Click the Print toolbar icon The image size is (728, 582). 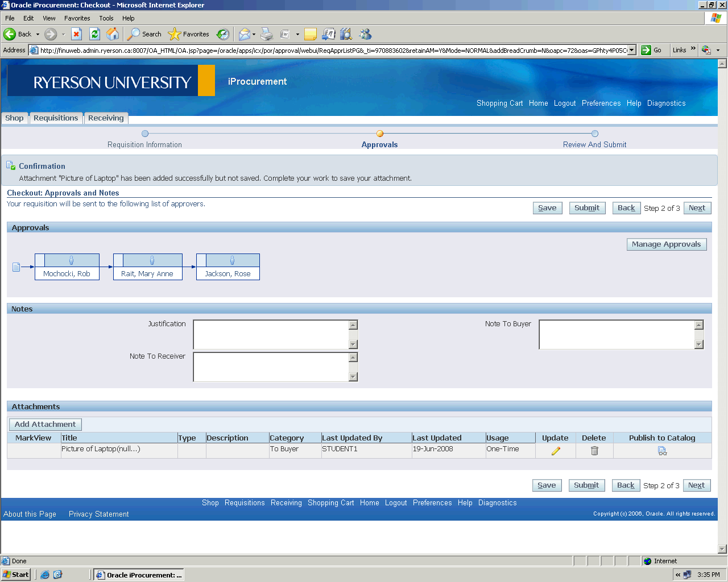(267, 34)
